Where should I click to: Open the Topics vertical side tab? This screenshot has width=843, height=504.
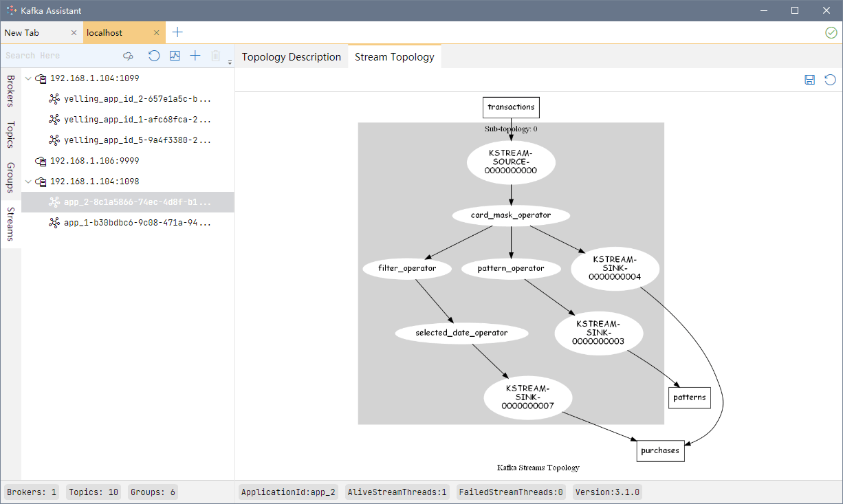click(10, 135)
